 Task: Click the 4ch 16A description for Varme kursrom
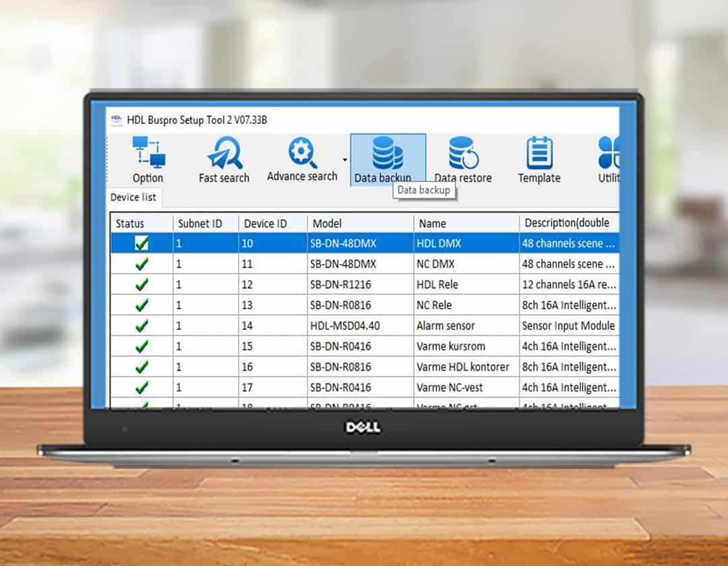coord(569,346)
